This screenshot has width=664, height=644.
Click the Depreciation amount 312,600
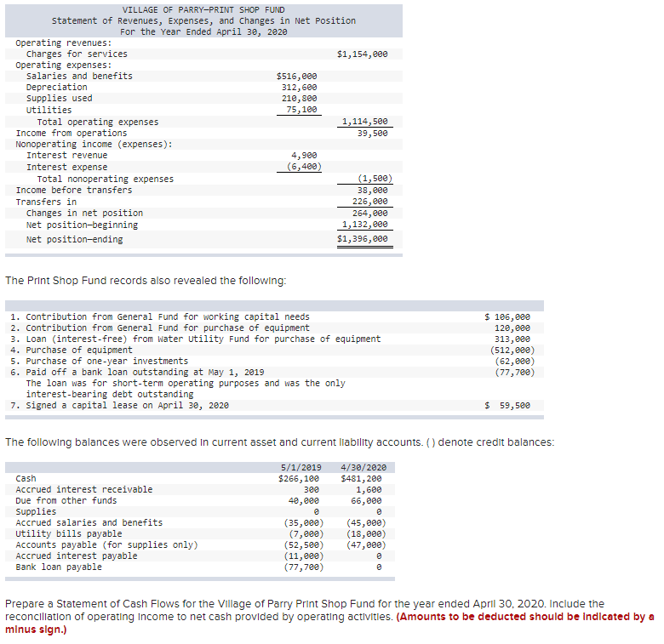point(300,87)
